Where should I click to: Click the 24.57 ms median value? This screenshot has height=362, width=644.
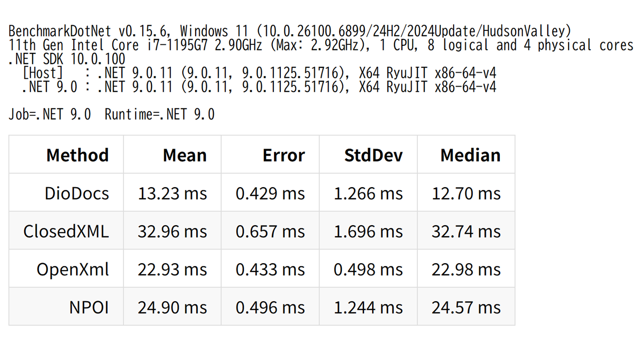pos(466,307)
